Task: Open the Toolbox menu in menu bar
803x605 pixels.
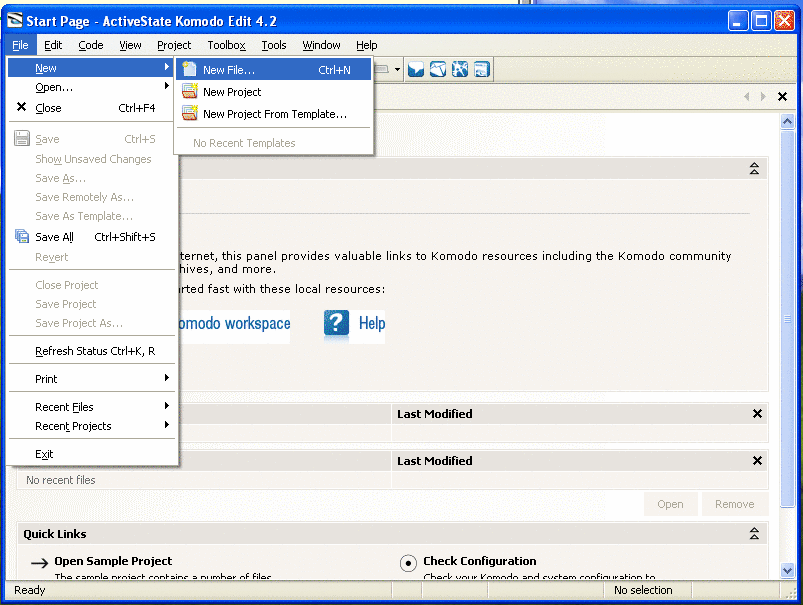Action: tap(226, 45)
